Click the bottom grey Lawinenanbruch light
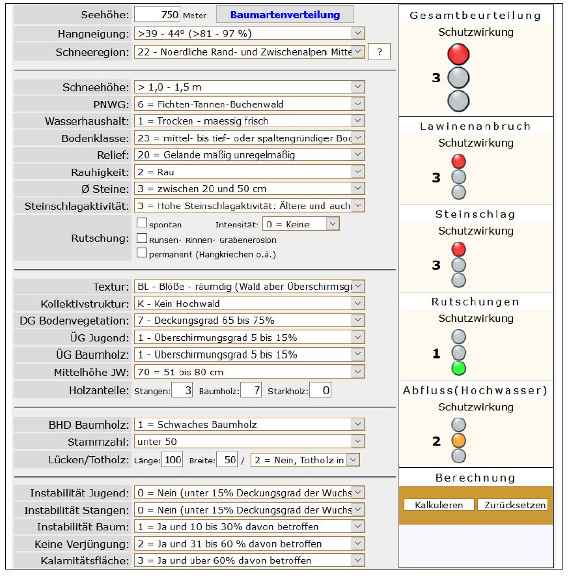 [x=458, y=192]
